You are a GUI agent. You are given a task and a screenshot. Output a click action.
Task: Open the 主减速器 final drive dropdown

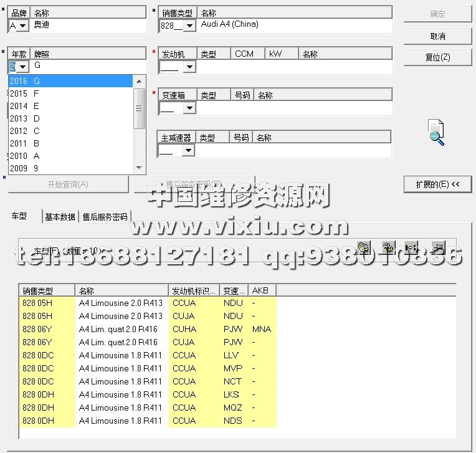188,151
